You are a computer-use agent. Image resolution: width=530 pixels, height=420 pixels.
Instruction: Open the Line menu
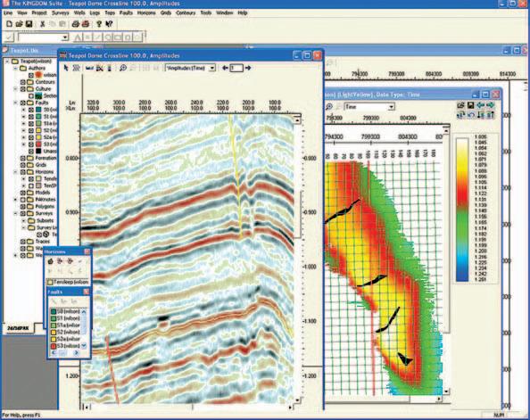[8, 12]
